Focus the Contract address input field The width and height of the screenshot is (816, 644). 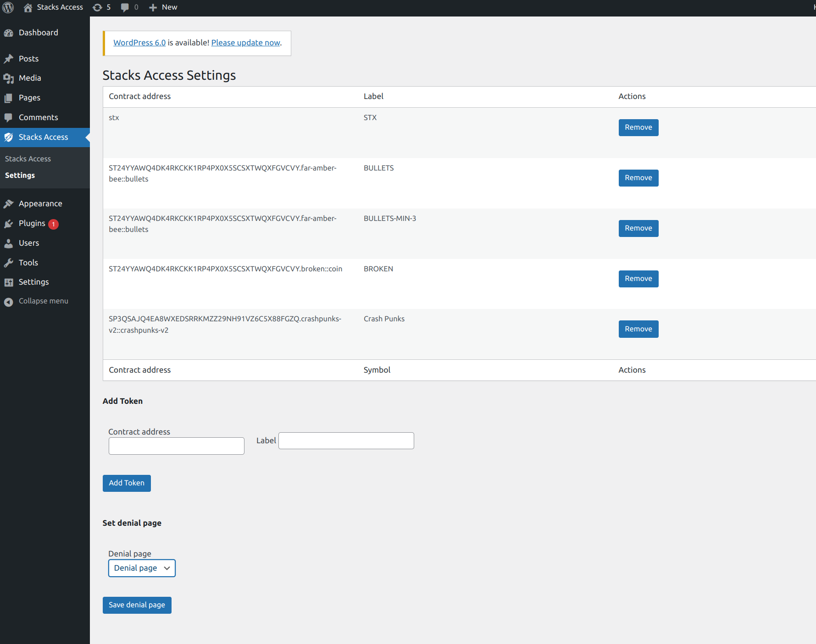point(177,446)
